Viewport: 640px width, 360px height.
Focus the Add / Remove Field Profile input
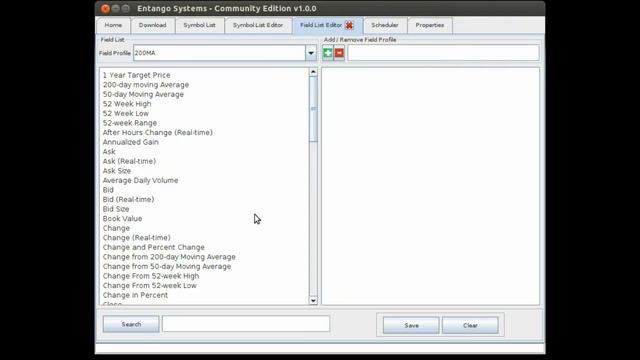[x=443, y=53]
